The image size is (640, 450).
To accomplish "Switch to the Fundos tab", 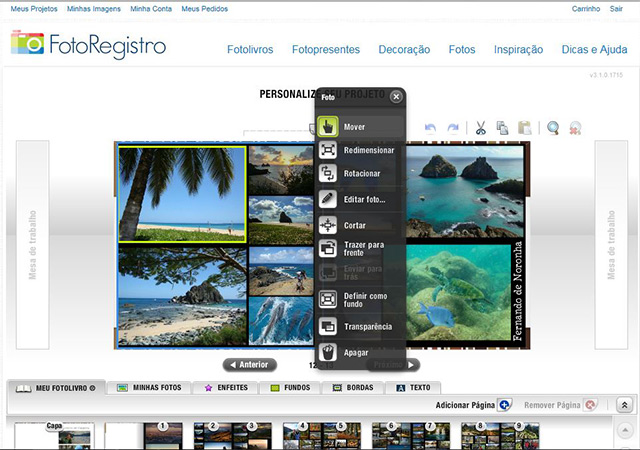I will point(290,388).
